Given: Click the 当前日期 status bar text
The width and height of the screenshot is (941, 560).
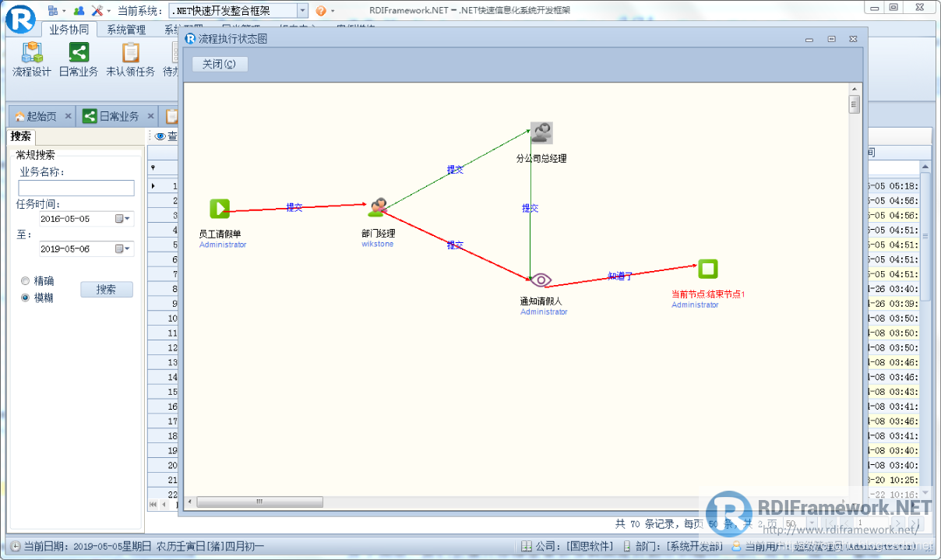Looking at the screenshot, I should 144,547.
